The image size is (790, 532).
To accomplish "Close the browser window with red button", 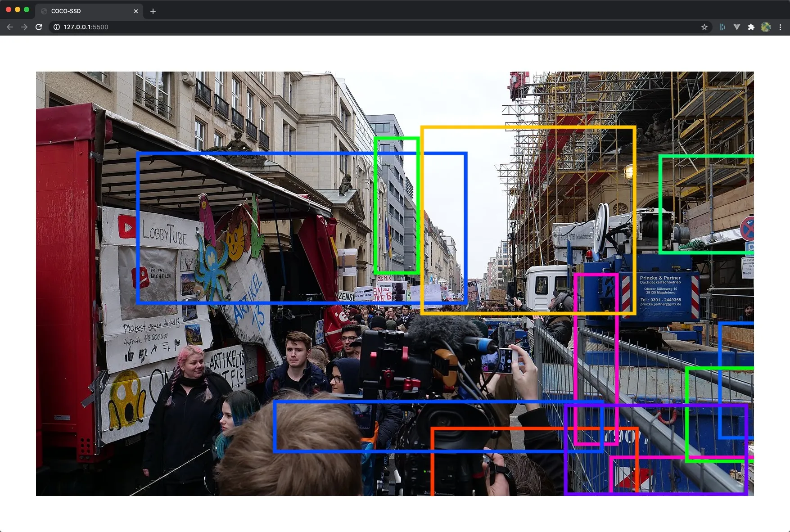I will tap(9, 9).
